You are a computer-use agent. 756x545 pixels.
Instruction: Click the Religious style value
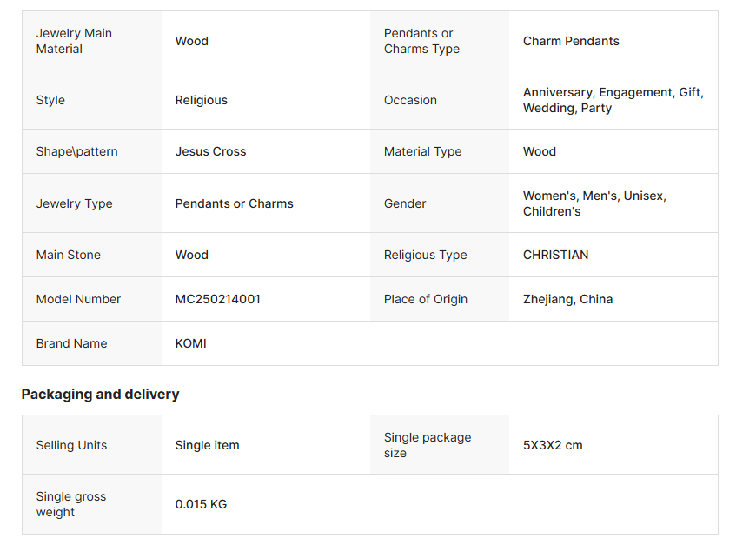[x=201, y=100]
